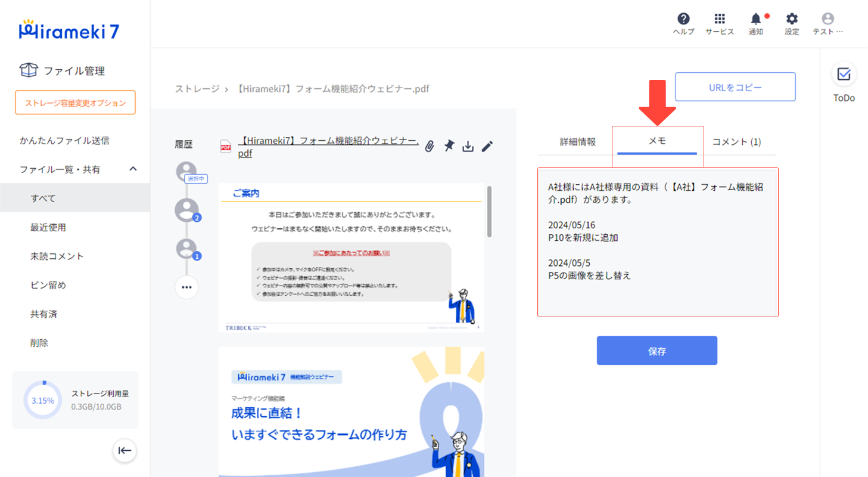Click the 3.15% storage usage ring indicator
This screenshot has width=868, height=477.
42,400
